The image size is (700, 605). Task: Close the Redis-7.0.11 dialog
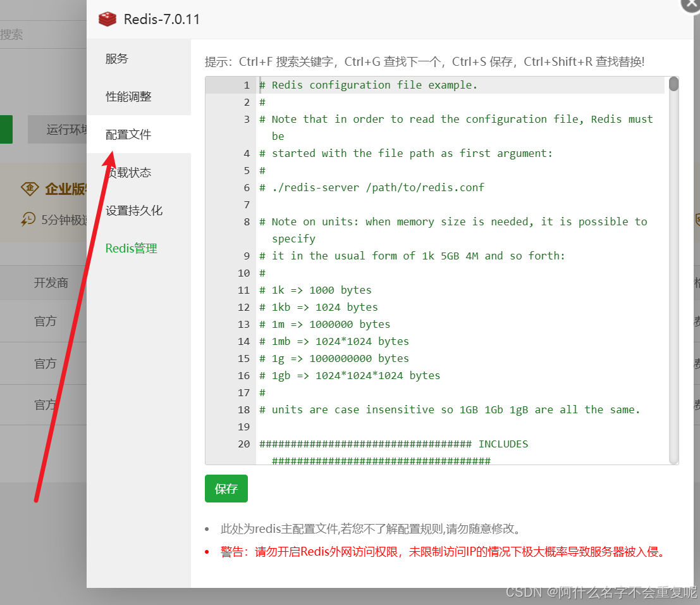(690, 4)
